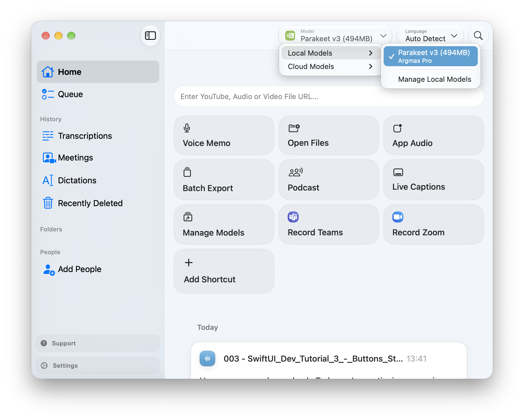This screenshot has height=420, width=524.
Task: Click the Folders section header
Action: tap(51, 229)
